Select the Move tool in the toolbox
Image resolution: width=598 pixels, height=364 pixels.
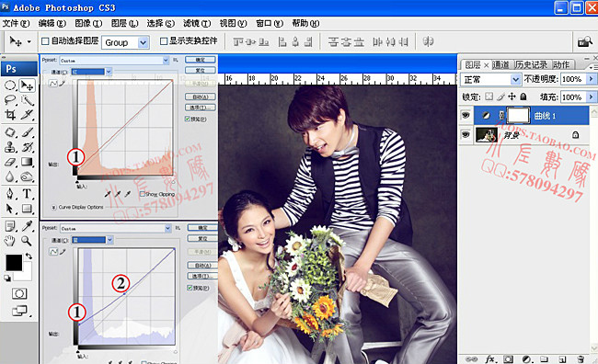point(27,85)
